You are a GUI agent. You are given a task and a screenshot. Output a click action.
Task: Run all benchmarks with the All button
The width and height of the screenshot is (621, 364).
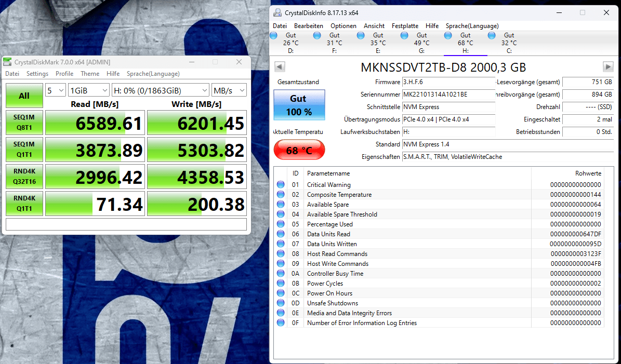pyautogui.click(x=24, y=96)
